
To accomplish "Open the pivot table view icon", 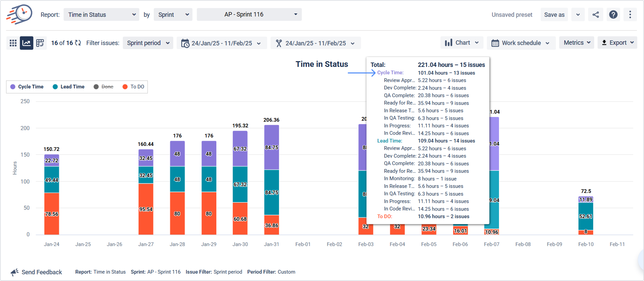I will tap(40, 43).
